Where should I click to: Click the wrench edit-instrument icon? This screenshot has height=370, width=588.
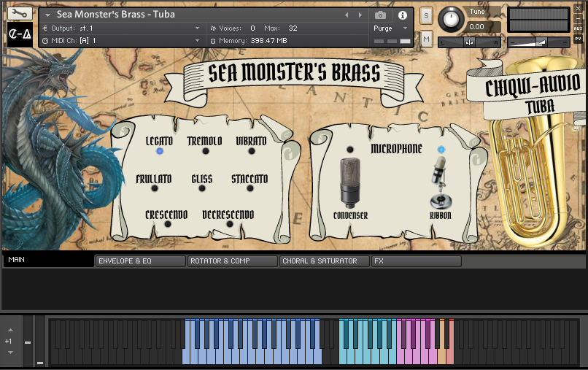click(x=19, y=13)
